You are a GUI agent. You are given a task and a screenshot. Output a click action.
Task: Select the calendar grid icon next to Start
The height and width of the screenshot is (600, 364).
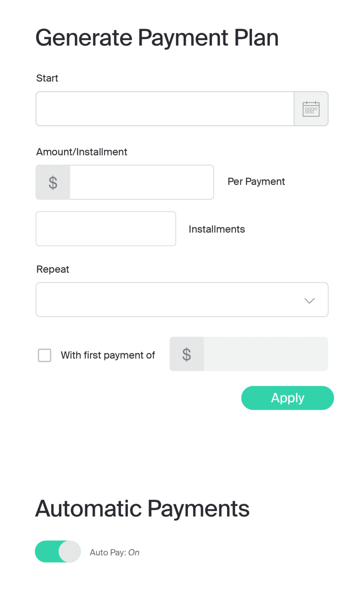311,109
